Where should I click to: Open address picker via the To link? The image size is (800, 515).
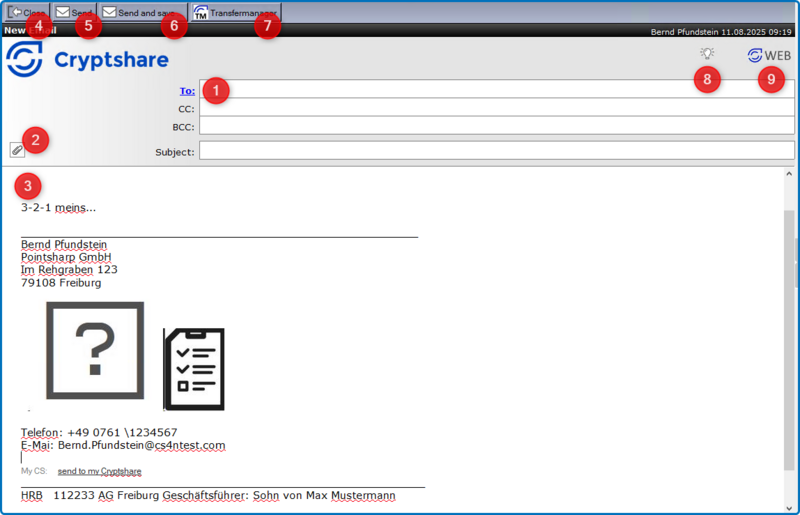tap(187, 90)
